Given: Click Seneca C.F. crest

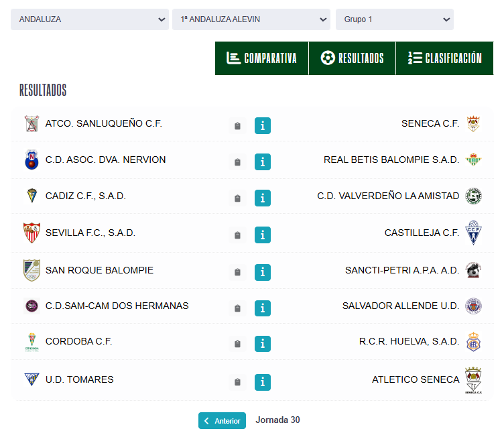Looking at the screenshot, I should pos(473,124).
